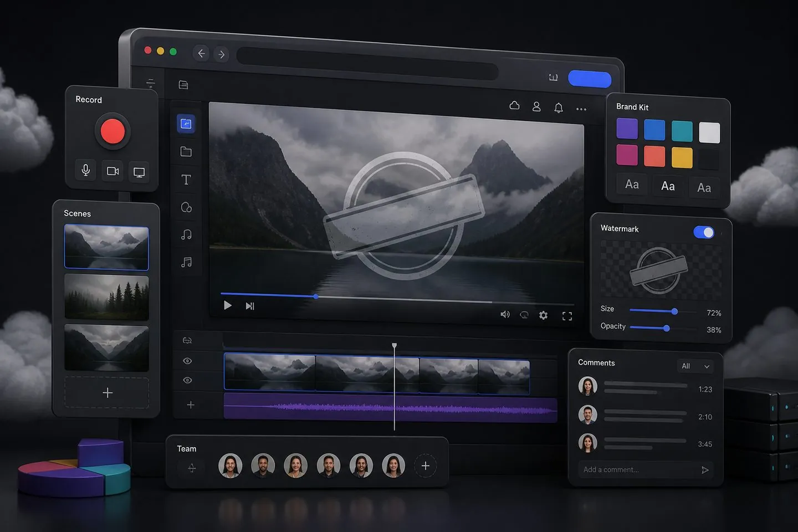This screenshot has height=532, width=798.
Task: Open the three-dot more options menu
Action: pyautogui.click(x=581, y=109)
